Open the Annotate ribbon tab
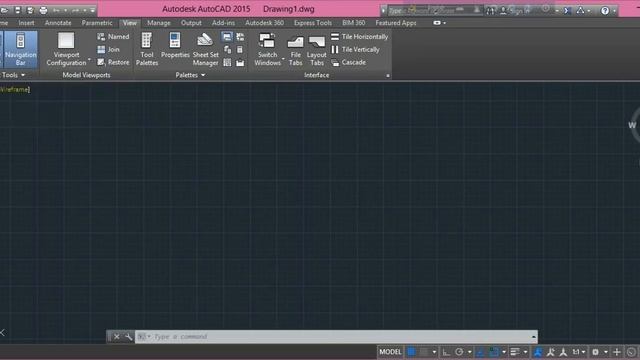The height and width of the screenshot is (360, 640). coord(58,23)
